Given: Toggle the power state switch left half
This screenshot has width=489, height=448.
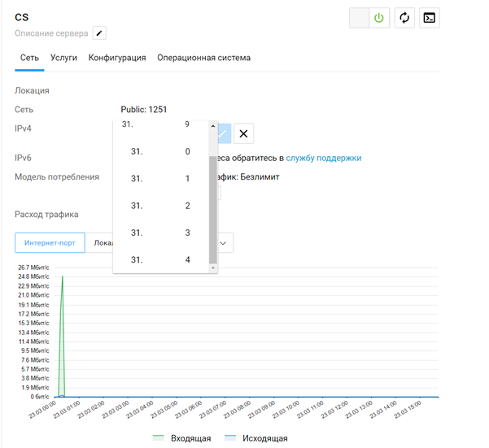Looking at the screenshot, I should [x=360, y=18].
